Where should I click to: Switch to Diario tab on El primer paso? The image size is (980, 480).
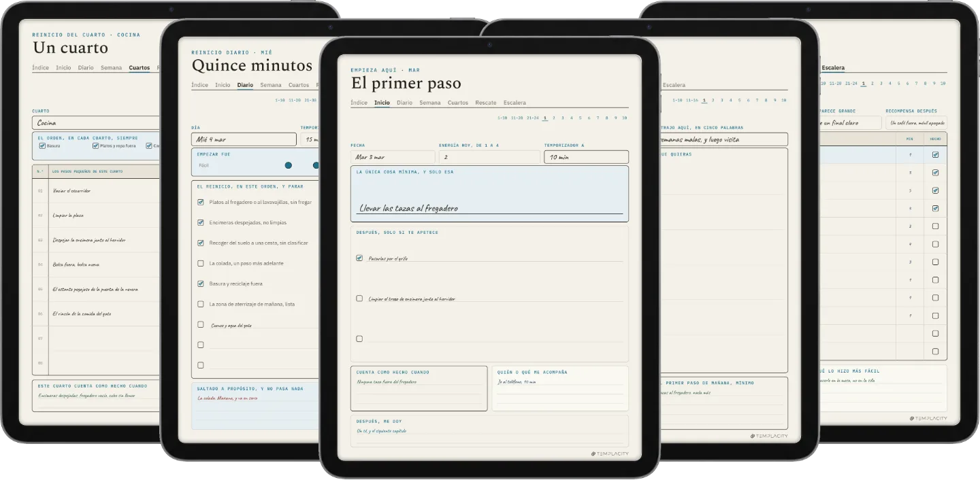[404, 103]
